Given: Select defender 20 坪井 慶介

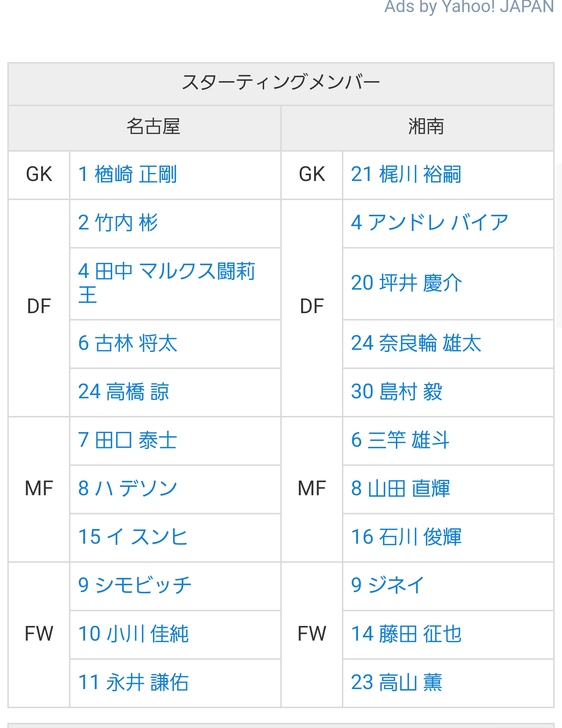Looking at the screenshot, I should (406, 283).
